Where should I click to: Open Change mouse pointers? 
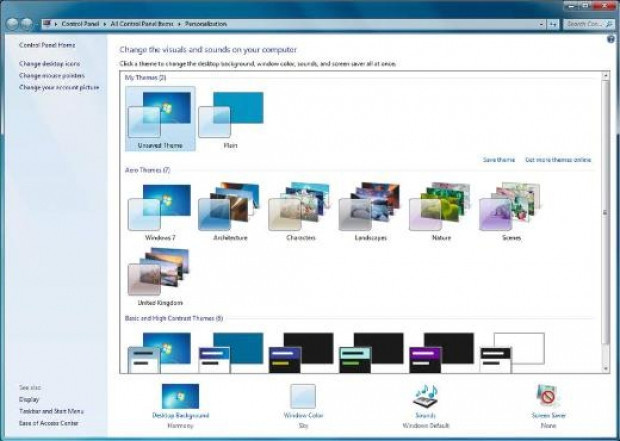52,76
